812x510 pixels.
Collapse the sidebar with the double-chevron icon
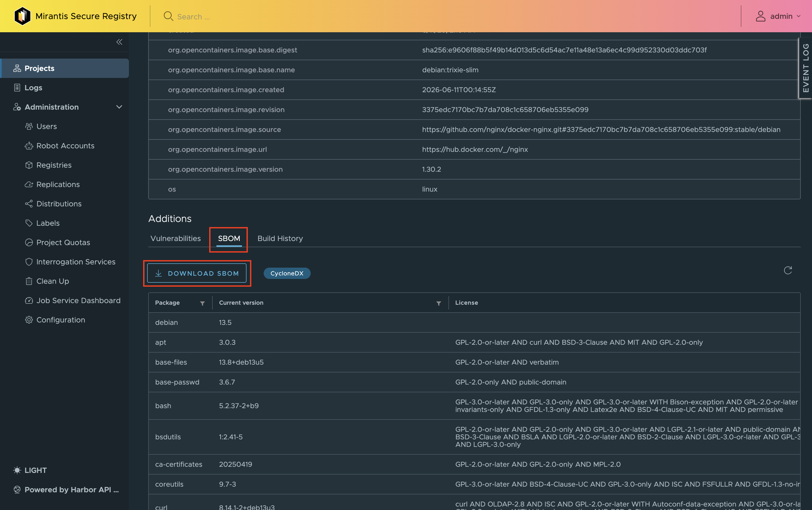(119, 42)
